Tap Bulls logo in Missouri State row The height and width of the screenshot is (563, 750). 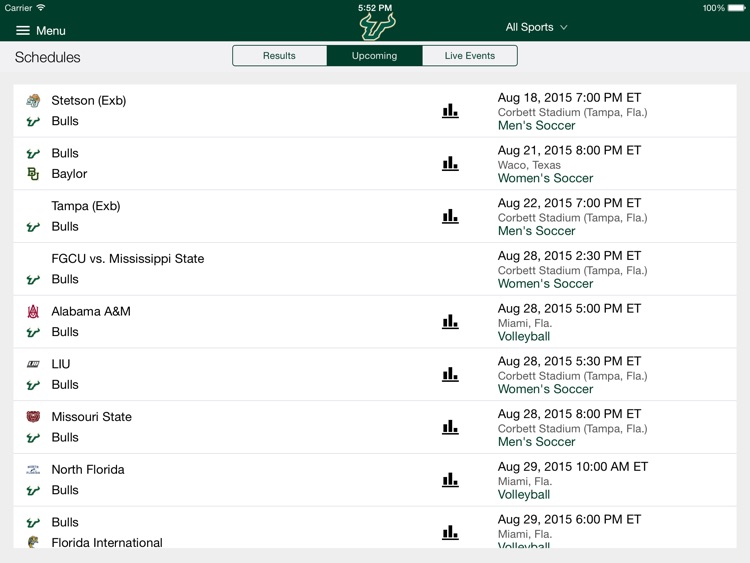point(33,438)
